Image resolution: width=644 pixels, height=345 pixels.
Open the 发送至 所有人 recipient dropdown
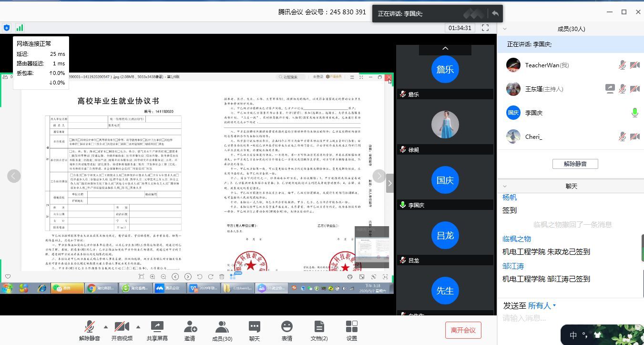tap(542, 305)
